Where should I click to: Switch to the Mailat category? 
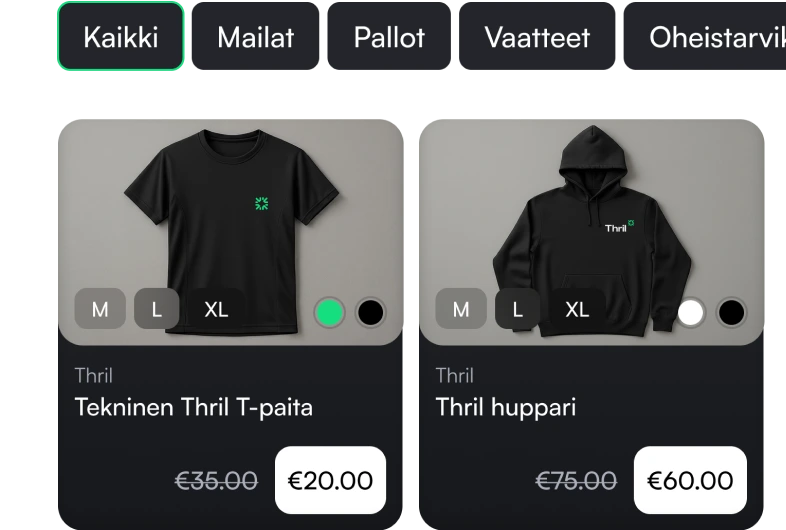pos(255,36)
